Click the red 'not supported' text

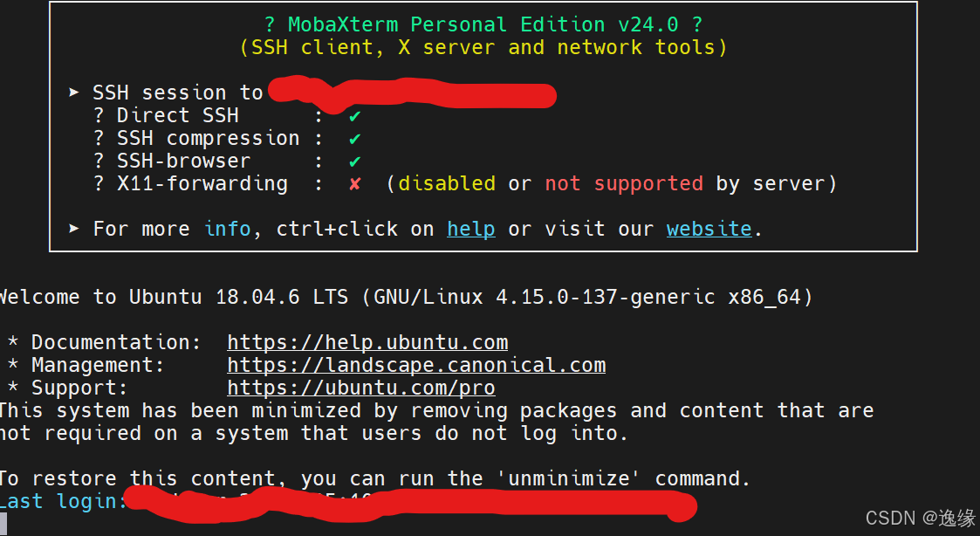click(x=624, y=183)
